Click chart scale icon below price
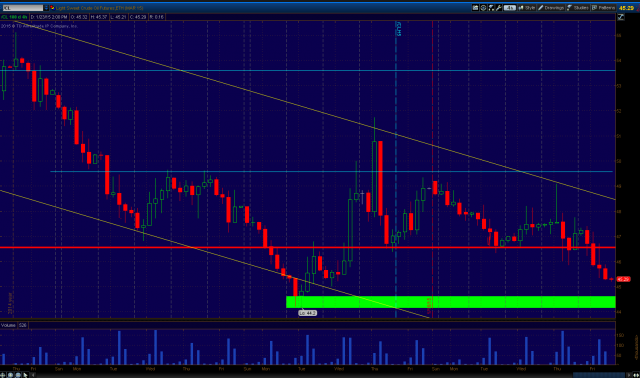The image size is (640, 378). tap(621, 17)
